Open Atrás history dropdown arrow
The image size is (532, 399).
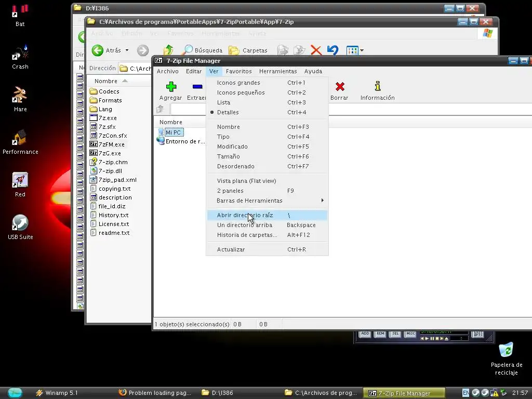coord(127,50)
